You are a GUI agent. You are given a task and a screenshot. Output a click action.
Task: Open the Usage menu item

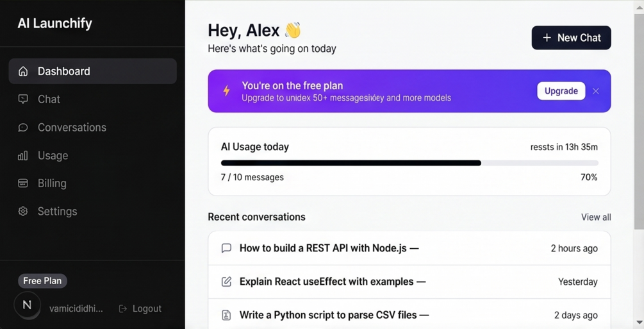(x=93, y=155)
